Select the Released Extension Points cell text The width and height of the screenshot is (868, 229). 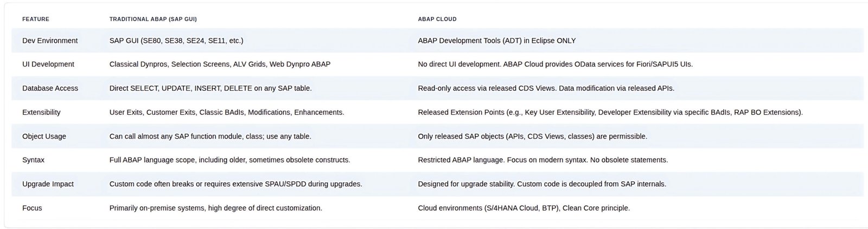610,112
